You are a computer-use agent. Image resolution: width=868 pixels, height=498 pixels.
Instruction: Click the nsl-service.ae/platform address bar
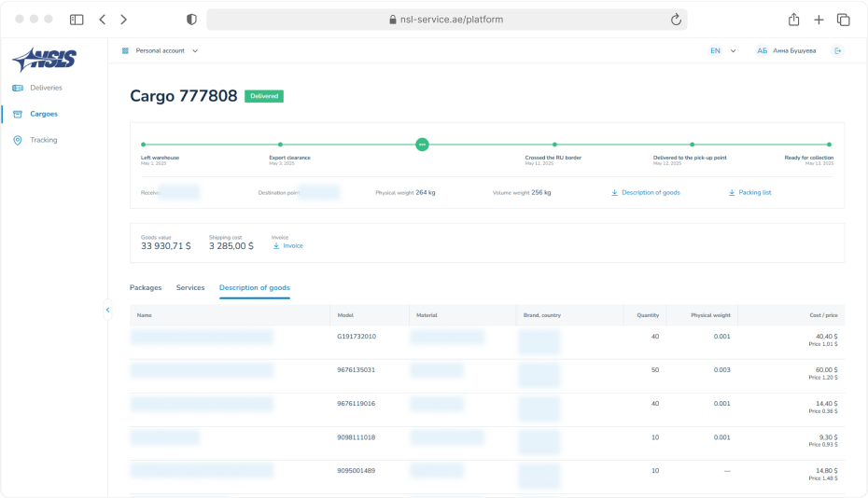pos(447,20)
